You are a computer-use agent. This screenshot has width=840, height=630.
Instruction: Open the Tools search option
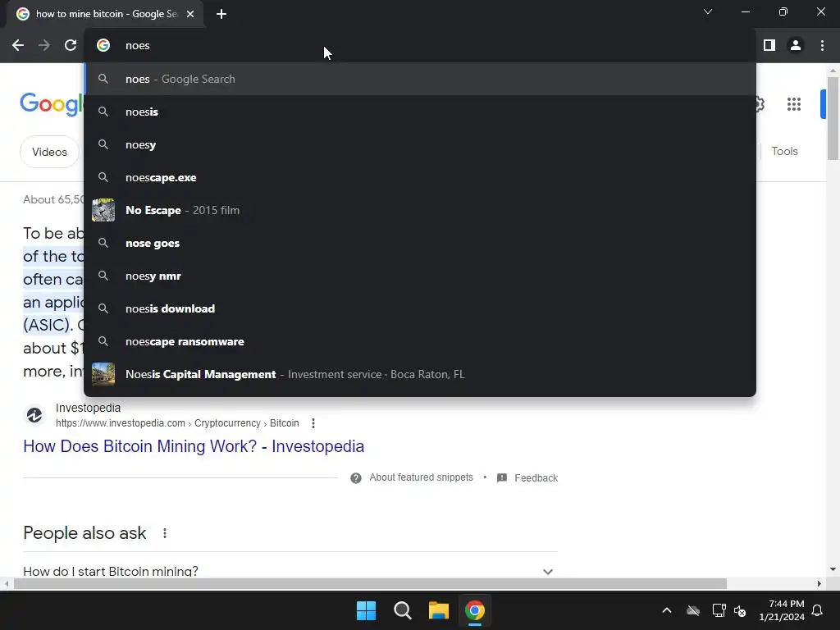click(784, 151)
